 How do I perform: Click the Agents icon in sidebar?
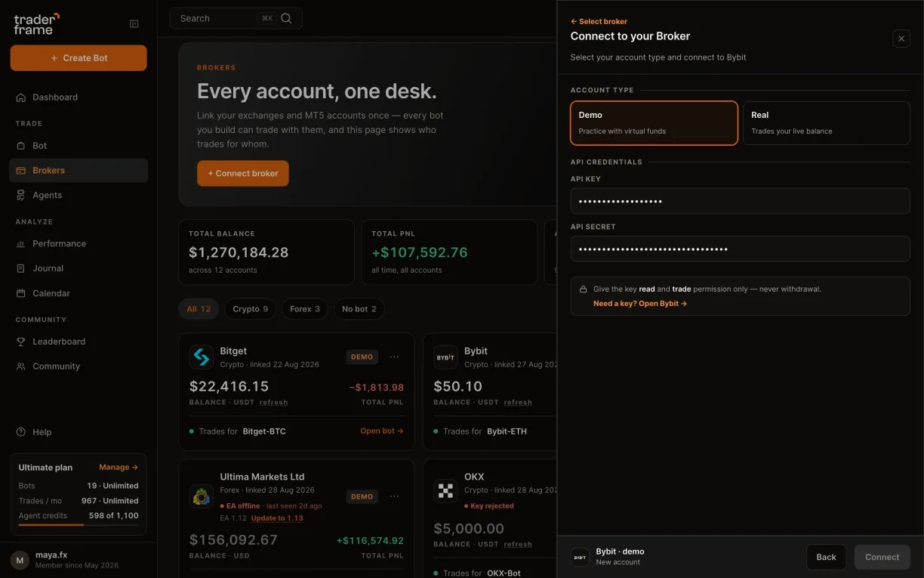click(x=21, y=196)
